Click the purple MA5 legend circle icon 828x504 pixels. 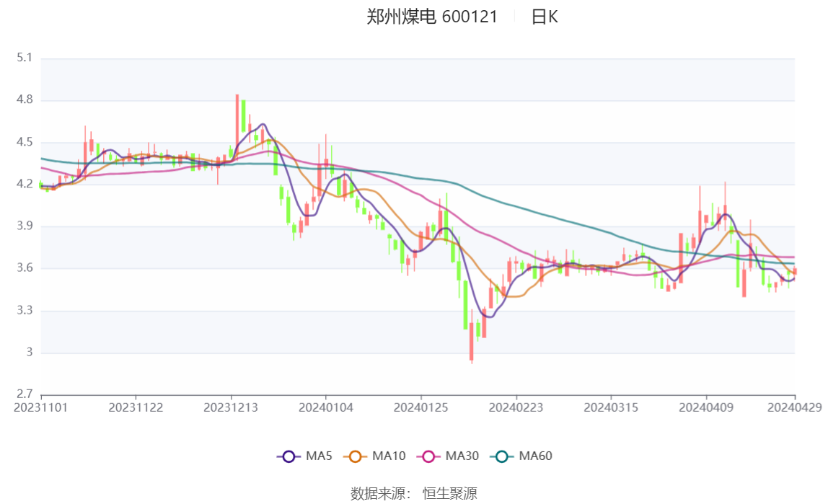[289, 456]
